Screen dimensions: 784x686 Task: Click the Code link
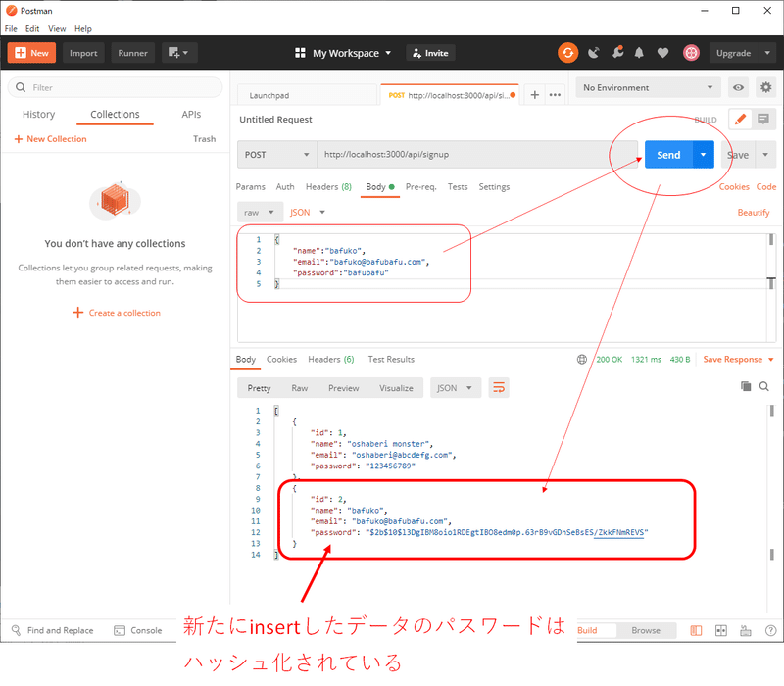[766, 187]
